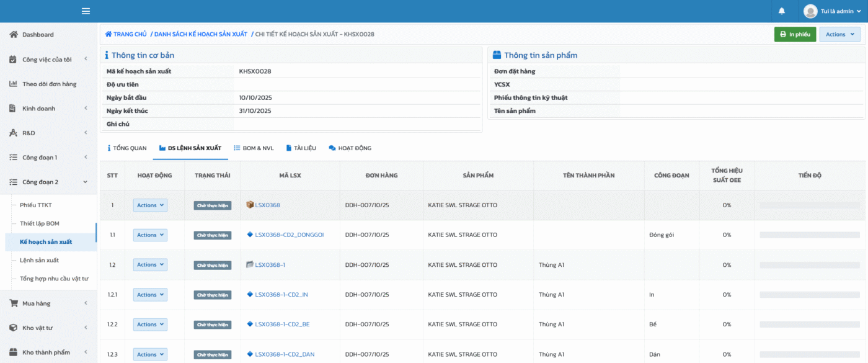
Task: Open the top-right Actions dropdown
Action: tap(839, 34)
